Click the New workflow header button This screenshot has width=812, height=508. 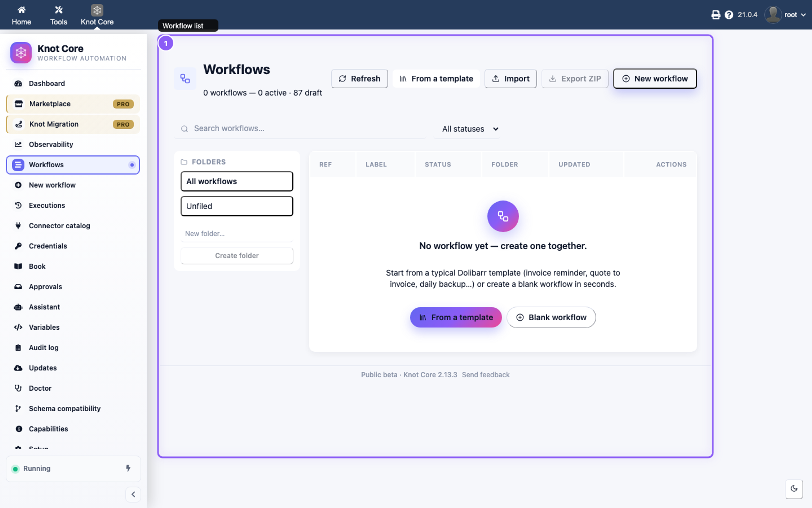click(655, 79)
